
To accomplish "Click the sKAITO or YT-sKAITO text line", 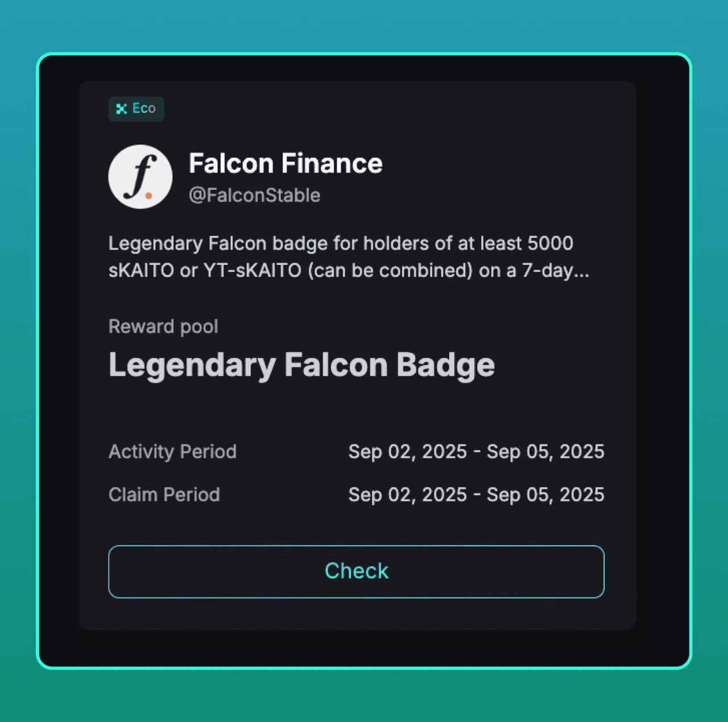I will [349, 271].
